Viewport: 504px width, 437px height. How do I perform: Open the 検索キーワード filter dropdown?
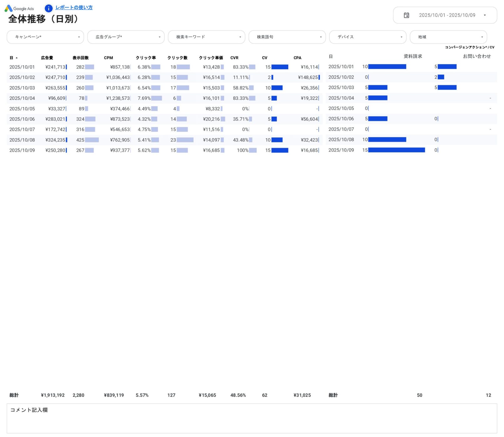(x=240, y=37)
